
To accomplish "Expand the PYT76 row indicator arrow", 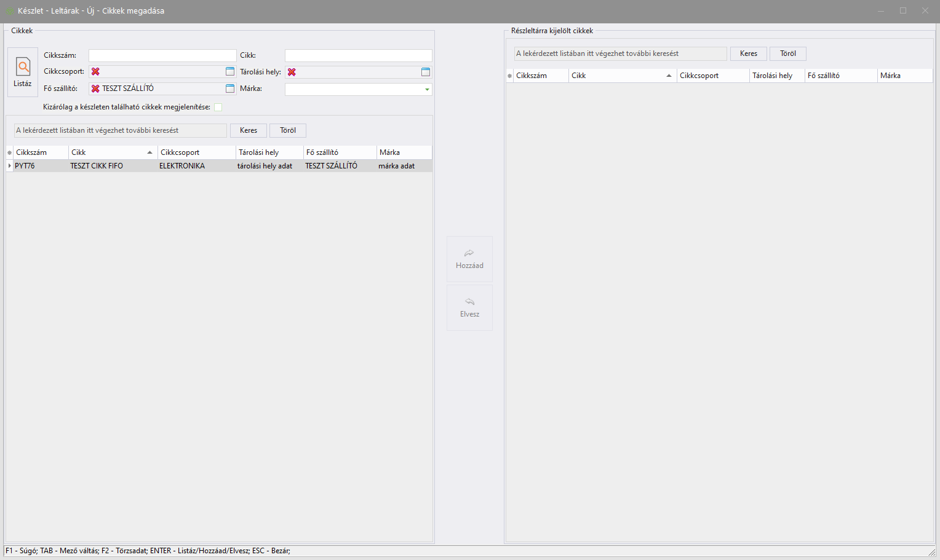I will click(x=9, y=166).
